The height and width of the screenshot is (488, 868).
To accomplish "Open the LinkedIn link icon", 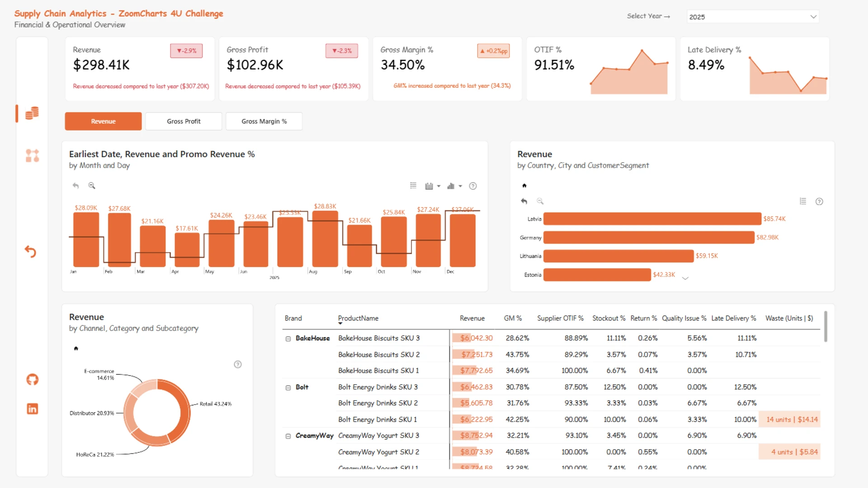I will 32,409.
